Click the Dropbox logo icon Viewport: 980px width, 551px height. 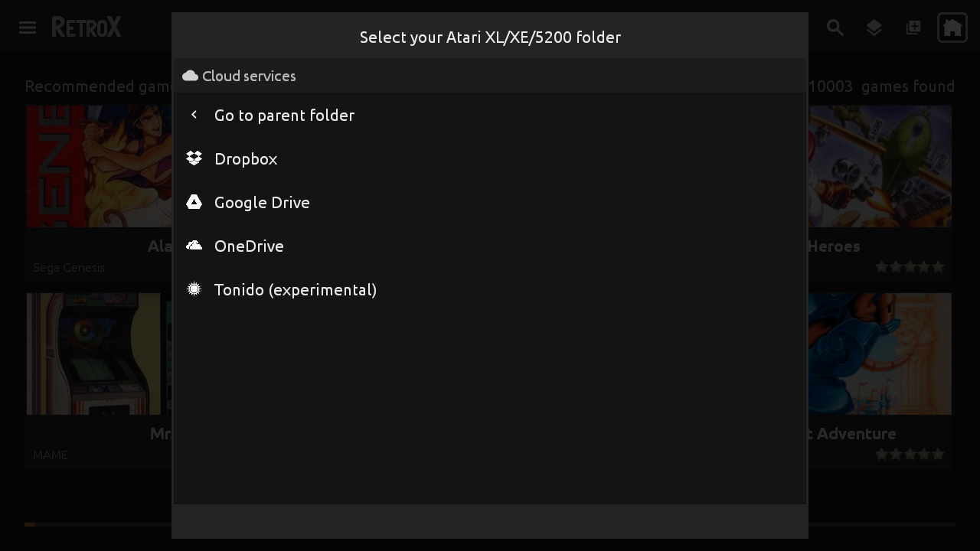coord(194,158)
